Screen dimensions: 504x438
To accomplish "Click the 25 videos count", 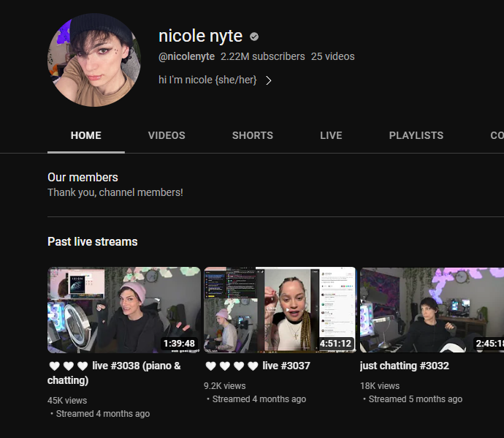I will 332,56.
